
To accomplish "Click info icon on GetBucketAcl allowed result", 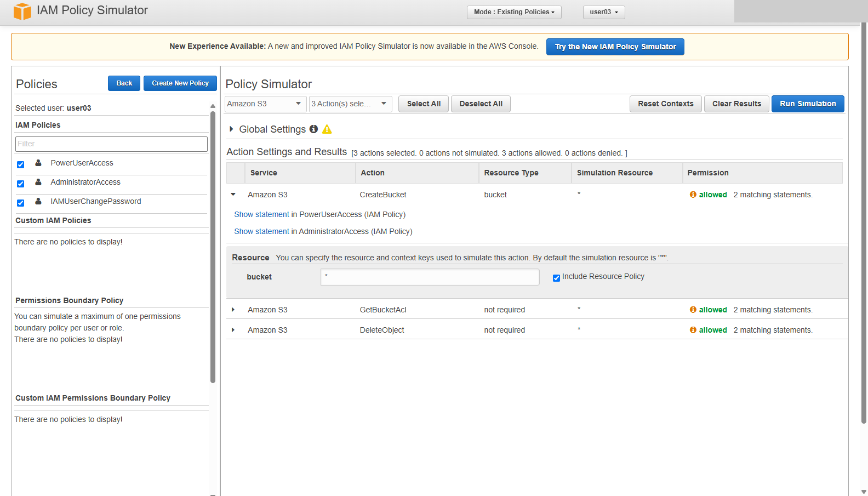I will [x=693, y=310].
